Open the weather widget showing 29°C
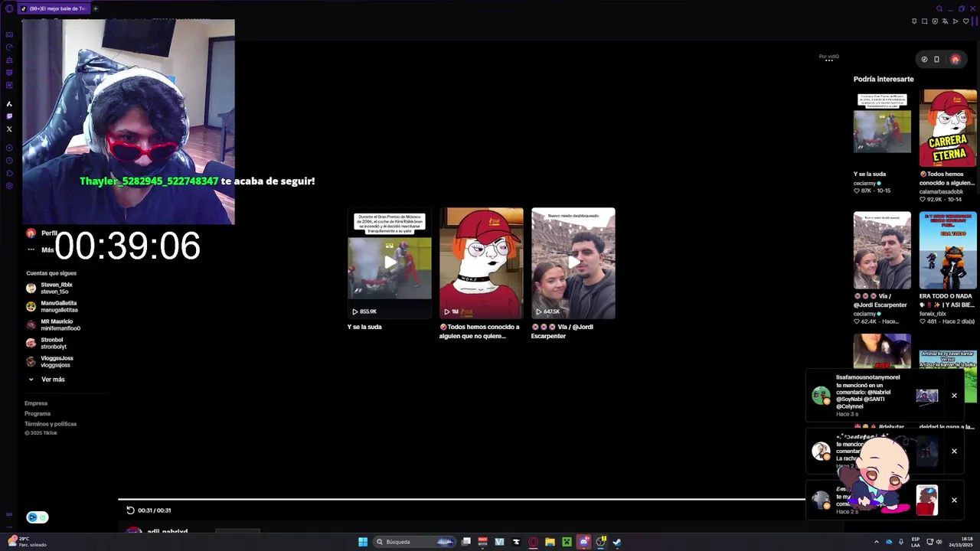980x551 pixels. tap(28, 542)
